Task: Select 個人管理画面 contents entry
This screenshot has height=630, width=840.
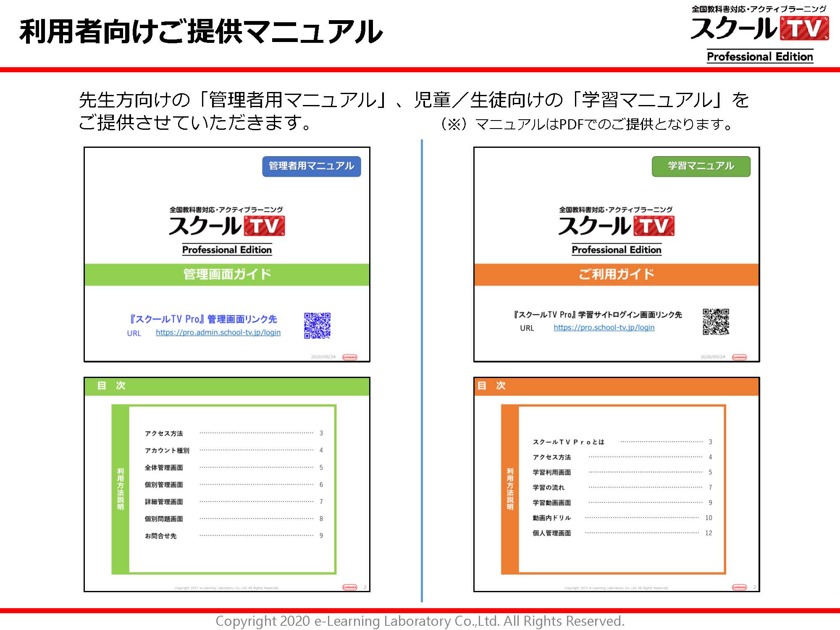Action: (x=551, y=533)
